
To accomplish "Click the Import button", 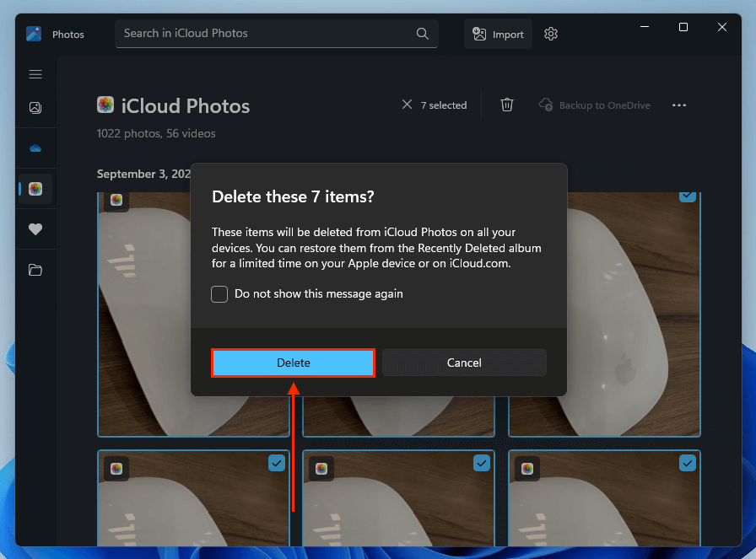I will tap(498, 34).
